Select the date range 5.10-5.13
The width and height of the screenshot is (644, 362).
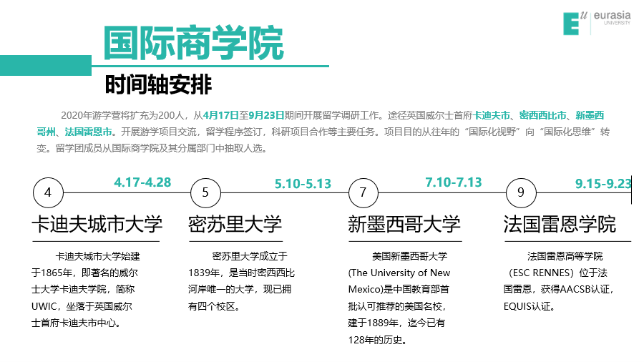click(x=303, y=184)
